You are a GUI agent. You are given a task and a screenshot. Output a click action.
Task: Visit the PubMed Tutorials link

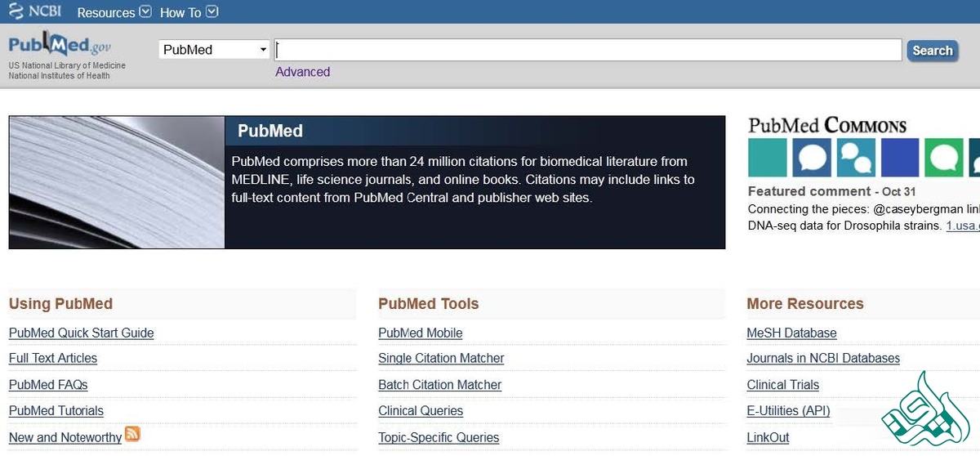coord(56,410)
